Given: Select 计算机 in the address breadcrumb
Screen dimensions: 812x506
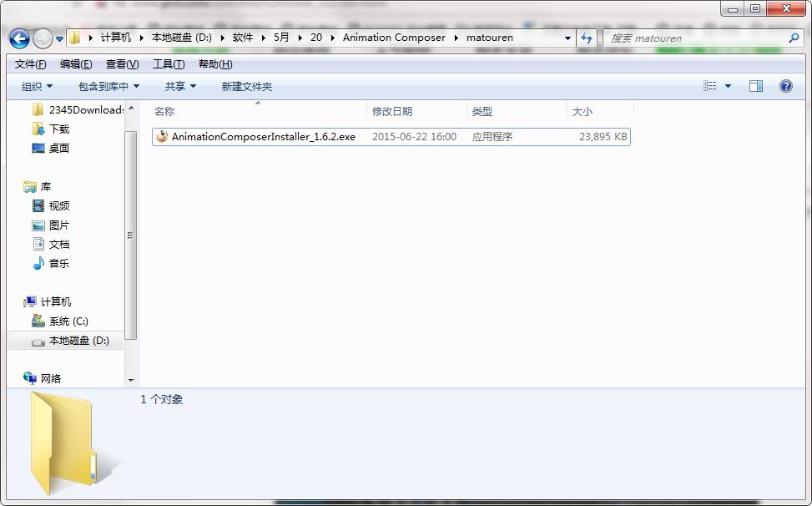Looking at the screenshot, I should coord(115,38).
